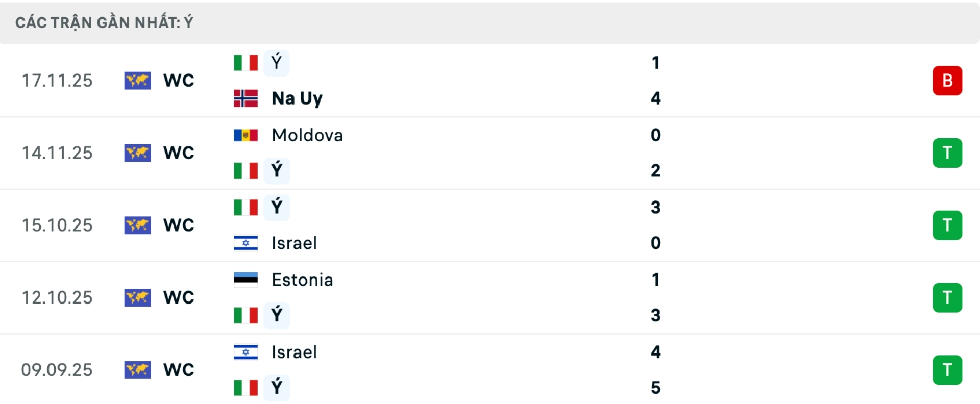Image resolution: width=980 pixels, height=404 pixels.
Task: Click the Norway flag icon
Action: coord(246,98)
